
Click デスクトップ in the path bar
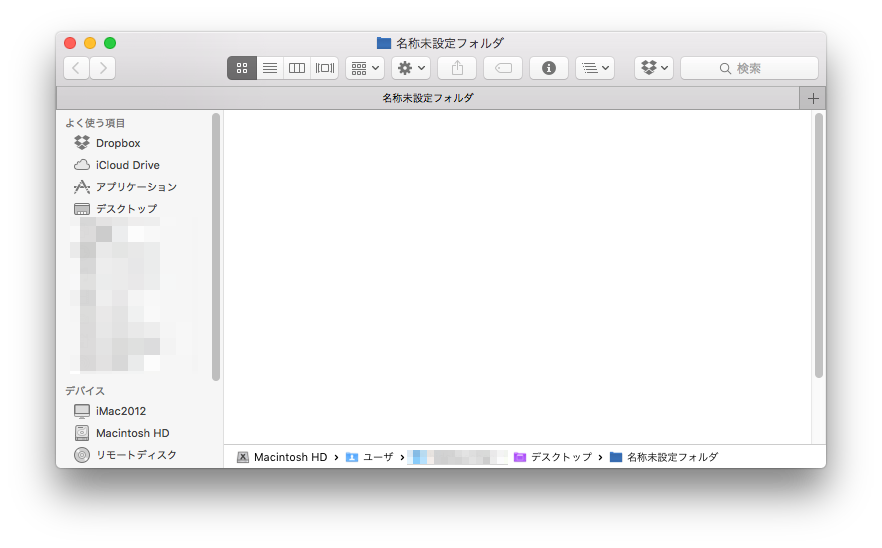tap(553, 457)
